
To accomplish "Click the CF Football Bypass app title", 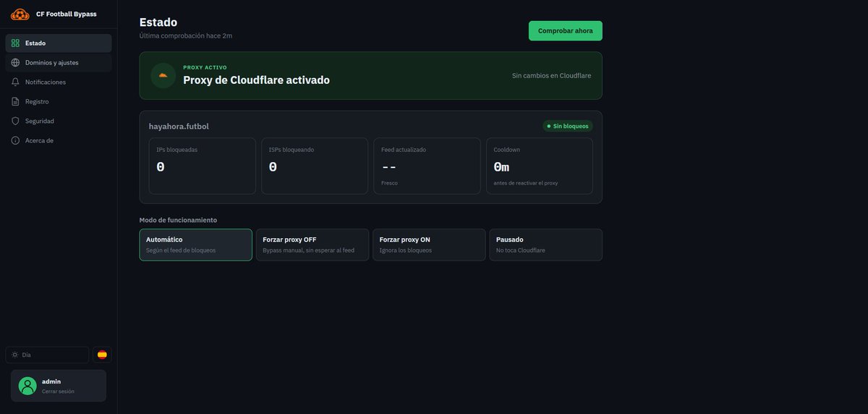I will click(x=66, y=14).
